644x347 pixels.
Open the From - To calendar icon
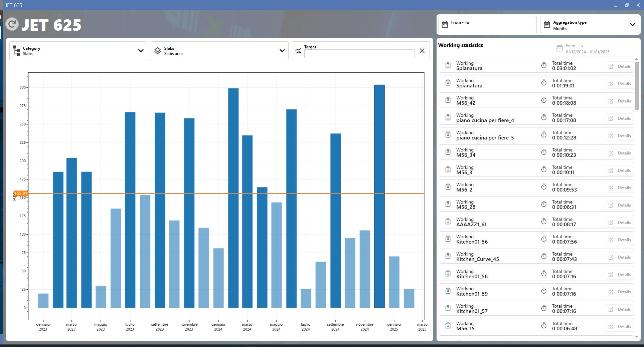pyautogui.click(x=445, y=25)
